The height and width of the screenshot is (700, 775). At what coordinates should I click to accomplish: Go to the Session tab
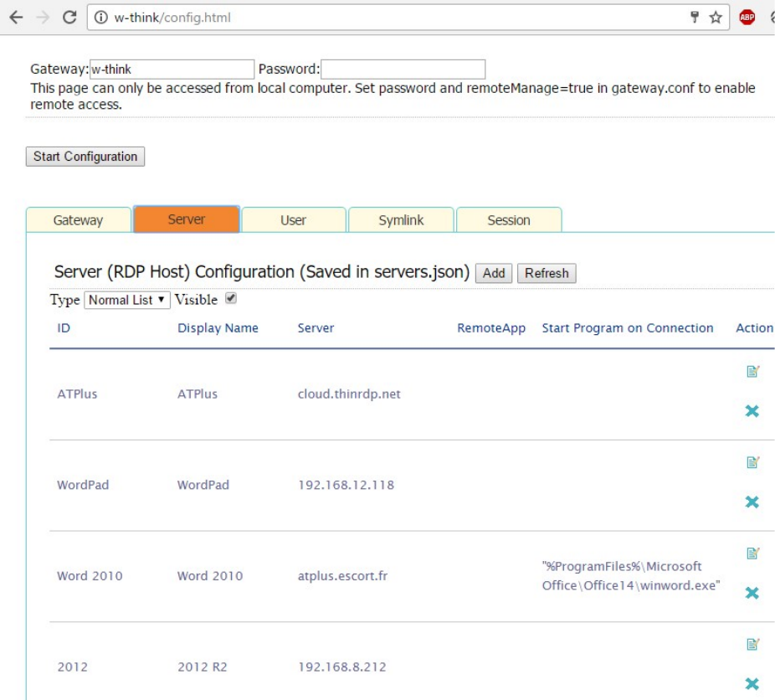pos(508,220)
